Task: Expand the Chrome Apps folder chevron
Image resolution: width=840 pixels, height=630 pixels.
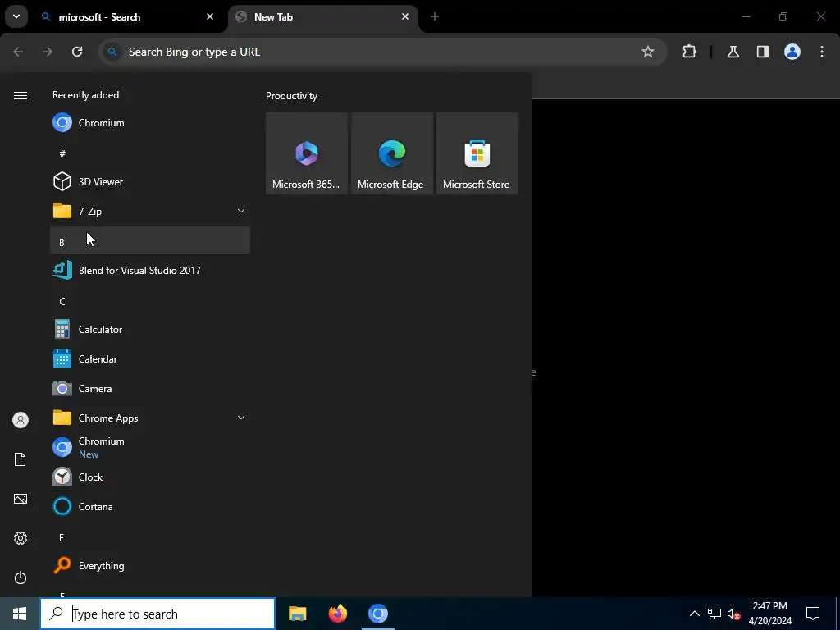Action: click(241, 418)
